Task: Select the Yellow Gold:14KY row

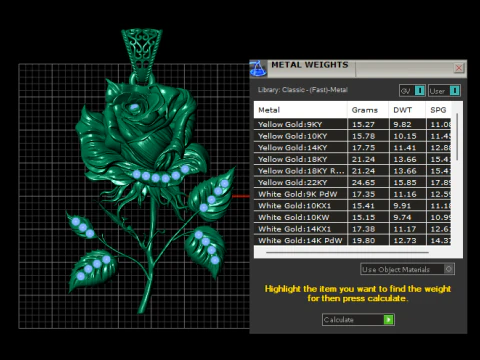Action: (352, 148)
